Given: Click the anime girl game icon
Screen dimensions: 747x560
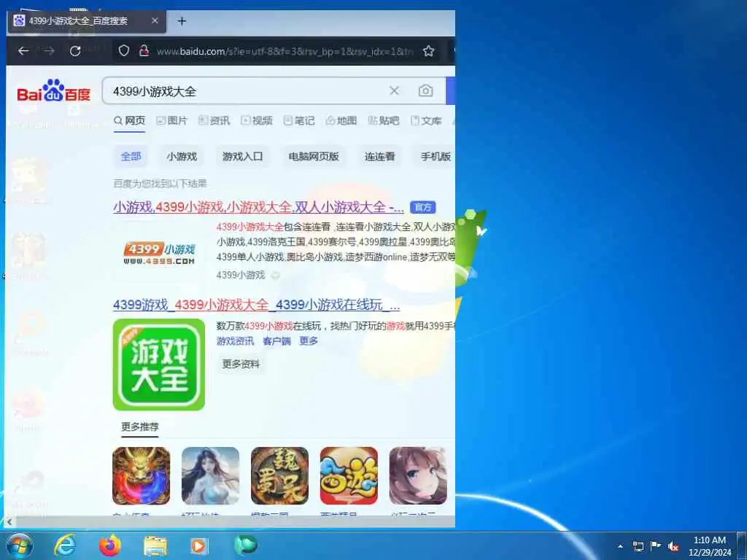Looking at the screenshot, I should click(x=418, y=475).
